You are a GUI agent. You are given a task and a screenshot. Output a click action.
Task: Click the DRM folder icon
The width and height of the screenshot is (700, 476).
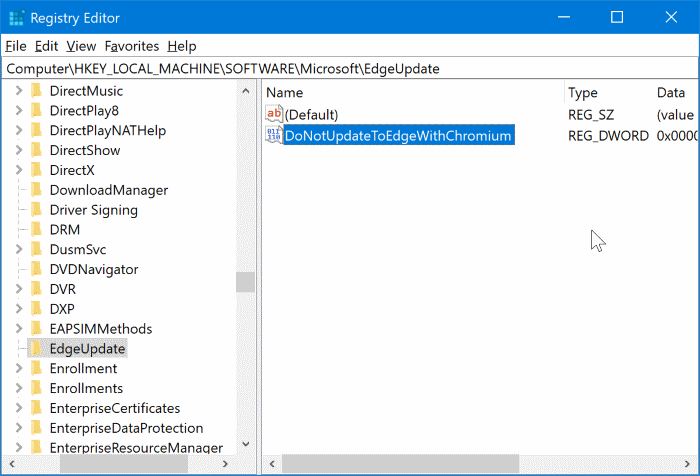[x=37, y=230]
